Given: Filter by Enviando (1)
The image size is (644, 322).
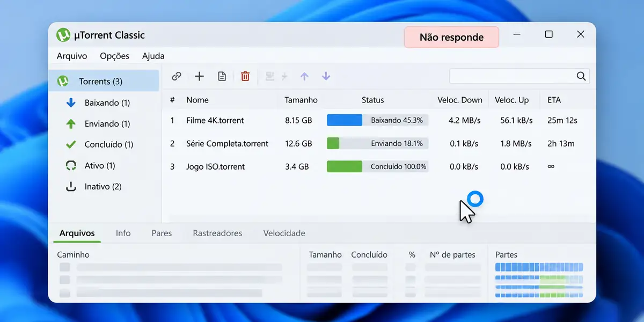Looking at the screenshot, I should [107, 123].
